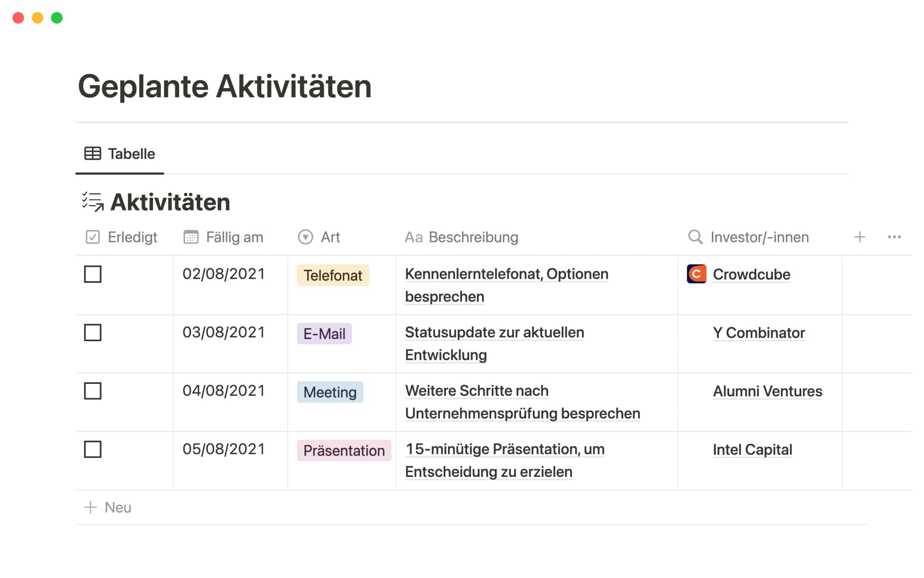Mark the Intel Capital activity as done
The width and height of the screenshot is (924, 578).
coord(92,449)
